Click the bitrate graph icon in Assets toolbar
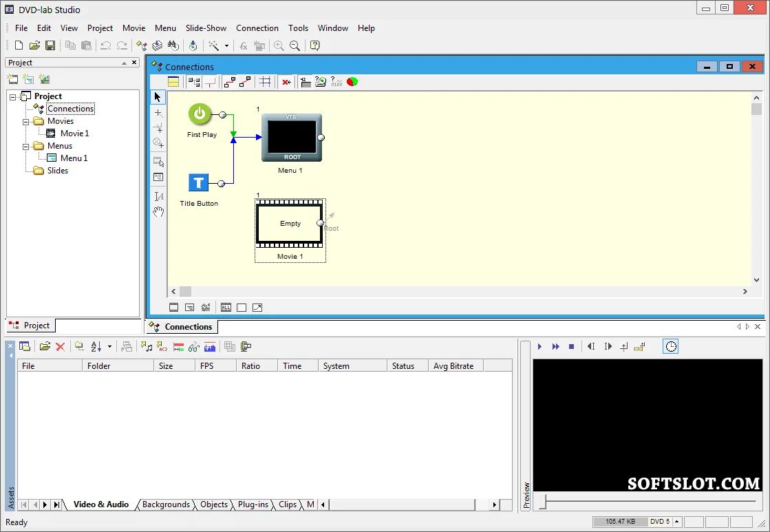This screenshot has width=770, height=532. point(210,347)
